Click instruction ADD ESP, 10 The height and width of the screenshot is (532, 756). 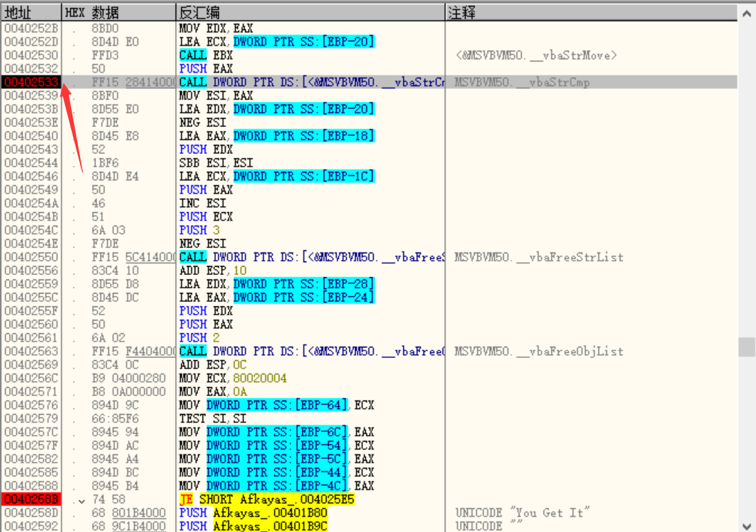[x=212, y=270]
